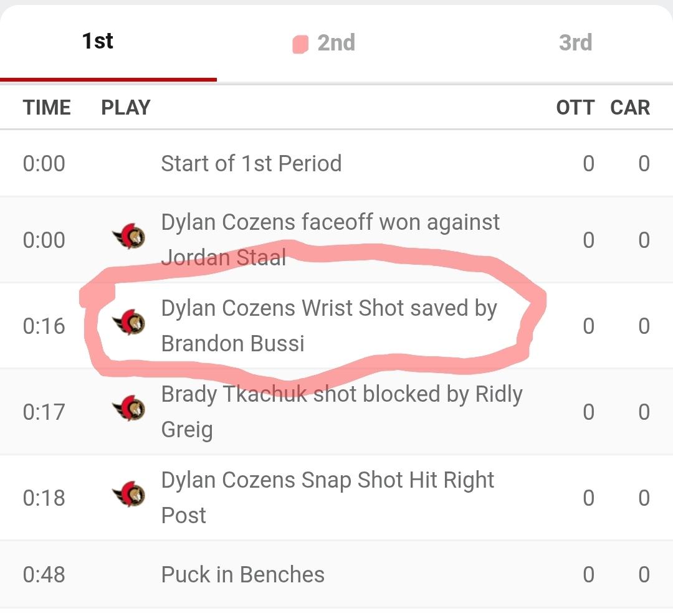
Task: Open the 2nd period tab
Action: tap(336, 43)
